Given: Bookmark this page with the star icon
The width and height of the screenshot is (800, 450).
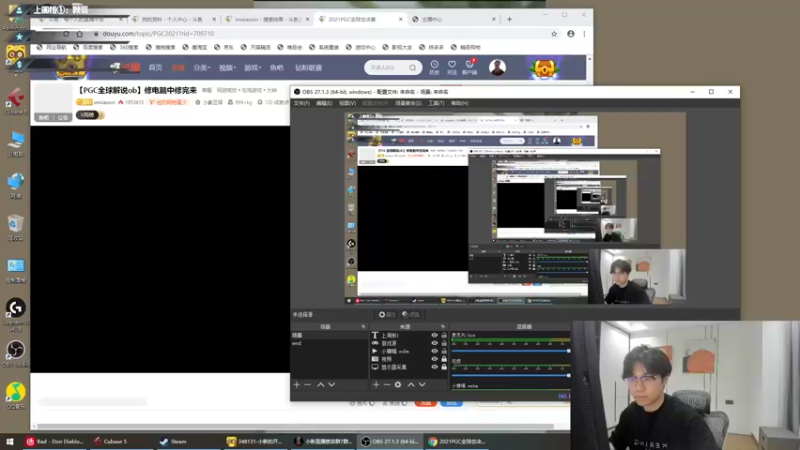Looking at the screenshot, I should tap(554, 34).
